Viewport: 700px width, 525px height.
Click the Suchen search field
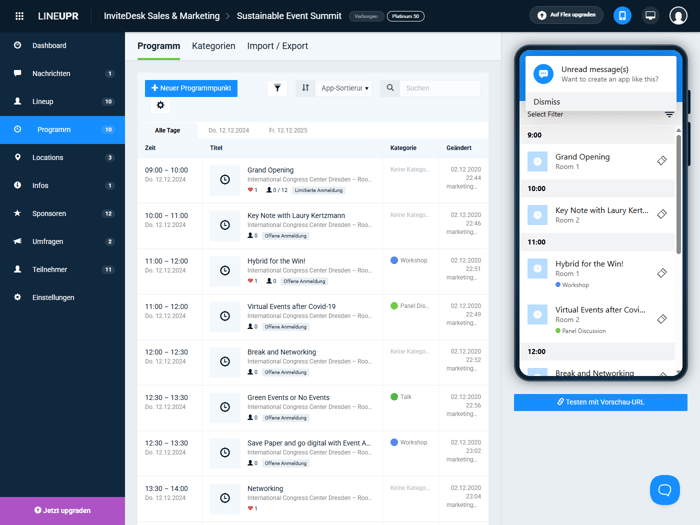440,88
